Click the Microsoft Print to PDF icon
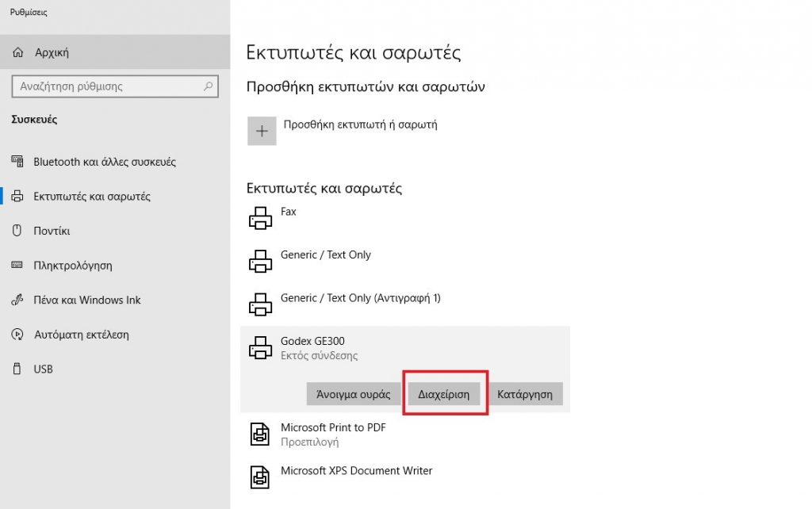The image size is (812, 509). point(260,434)
